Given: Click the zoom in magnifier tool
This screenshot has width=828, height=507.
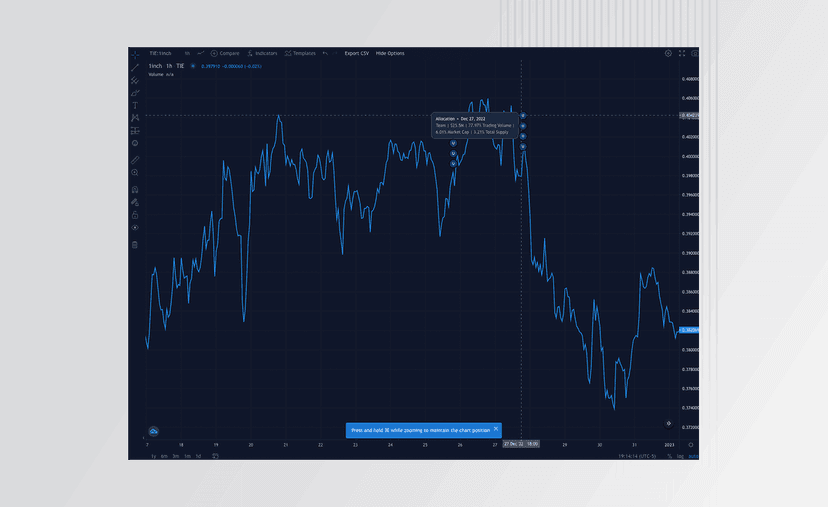Looking at the screenshot, I should tap(135, 172).
